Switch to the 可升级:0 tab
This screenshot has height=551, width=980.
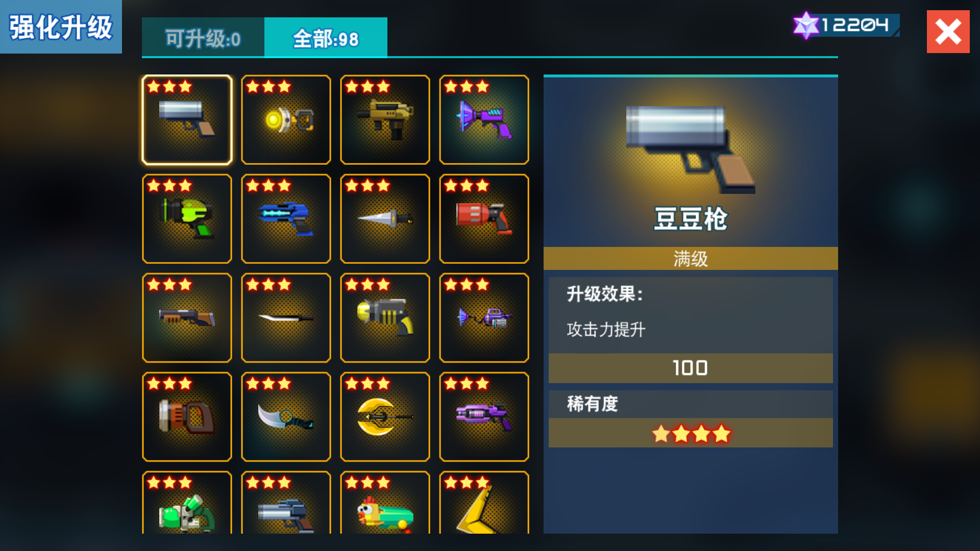(x=203, y=37)
